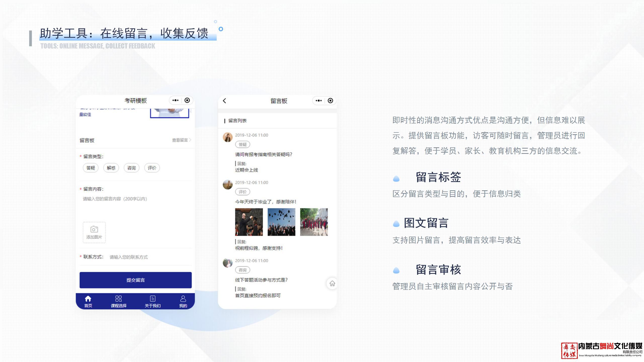Tap the floating home button on 留言板 screen
644x362 pixels.
(332, 283)
